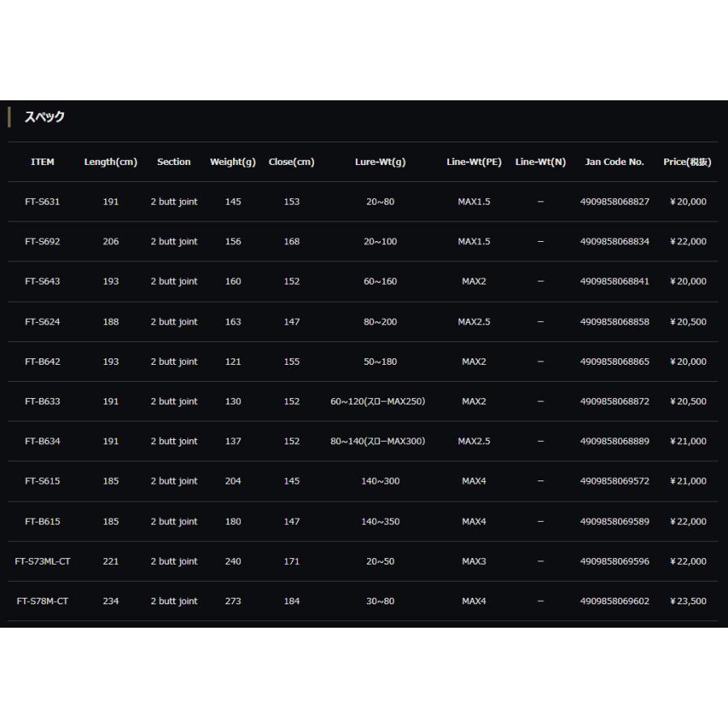The image size is (728, 728).
Task: Click the Price(税抜) column header
Action: click(688, 162)
